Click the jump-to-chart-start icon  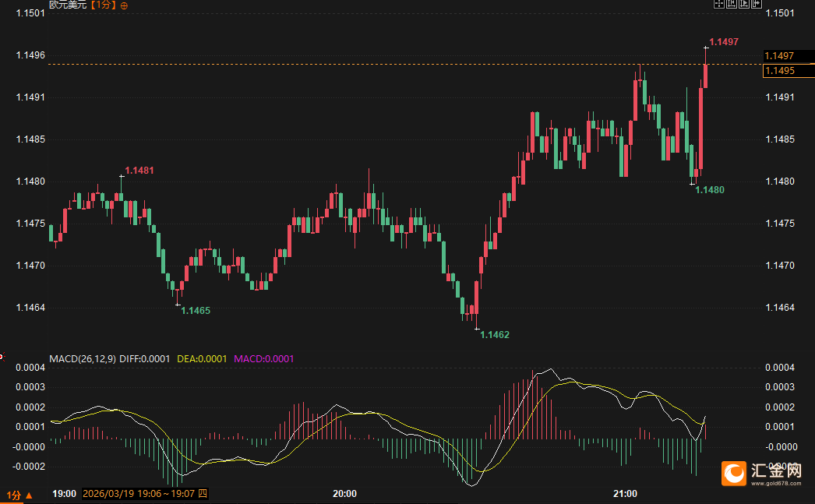(732, 4)
